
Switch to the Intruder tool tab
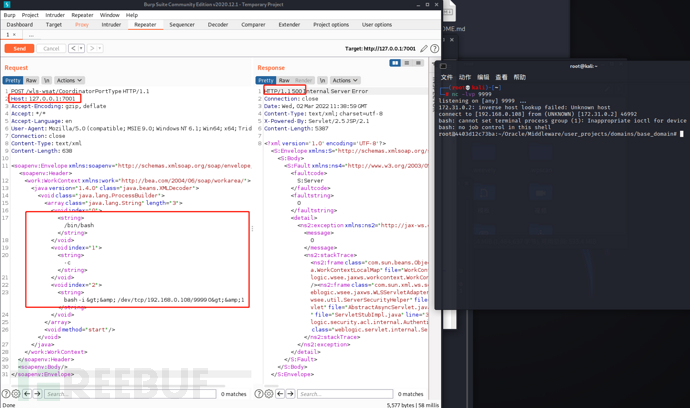tap(111, 25)
